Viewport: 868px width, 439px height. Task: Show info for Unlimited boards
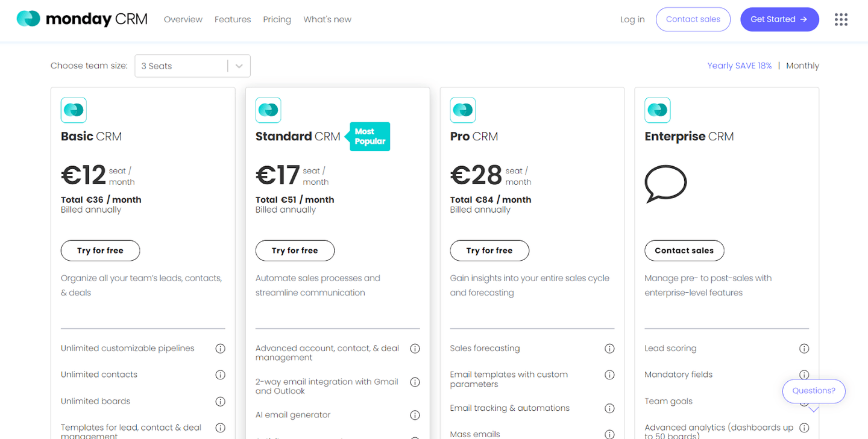[221, 401]
